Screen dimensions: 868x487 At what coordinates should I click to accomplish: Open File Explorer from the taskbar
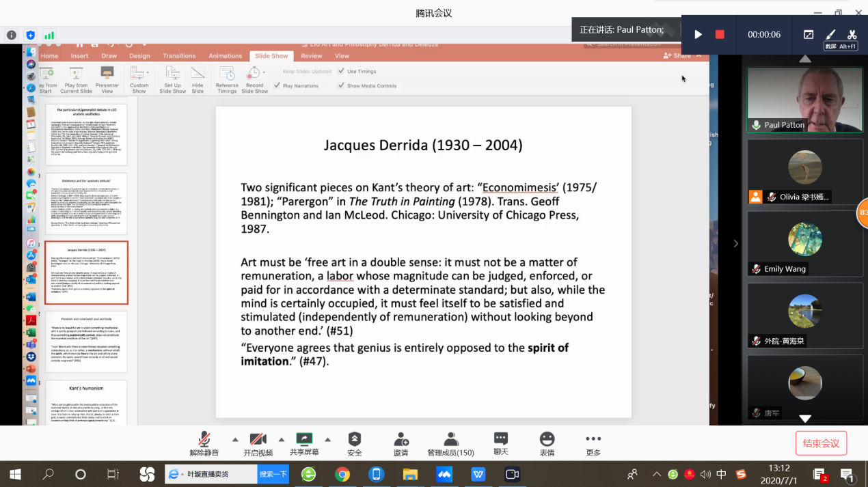point(410,474)
